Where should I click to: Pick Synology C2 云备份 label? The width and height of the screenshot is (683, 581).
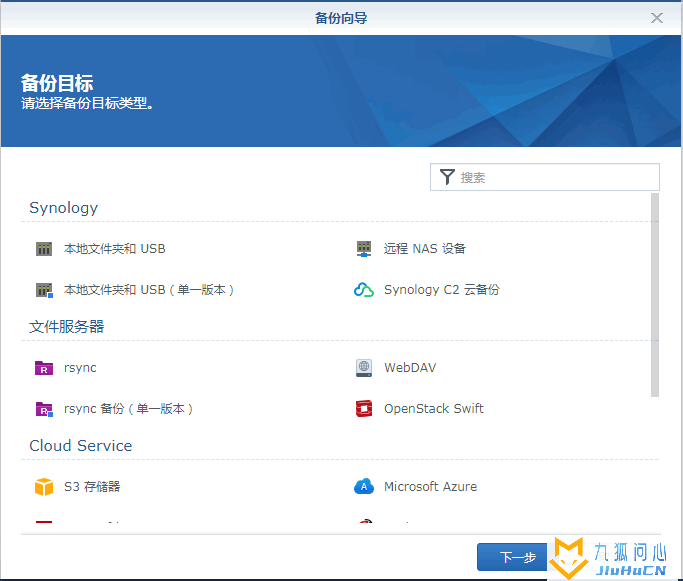(x=442, y=290)
